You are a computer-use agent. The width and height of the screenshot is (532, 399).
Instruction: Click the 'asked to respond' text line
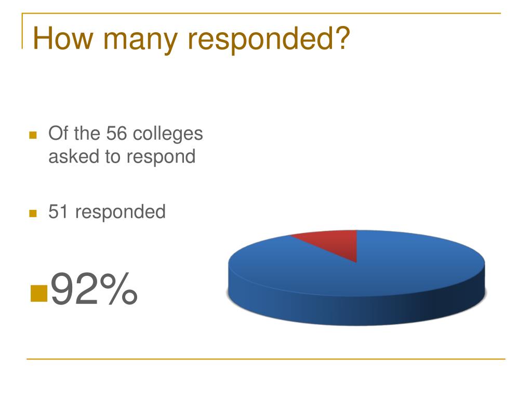point(122,157)
